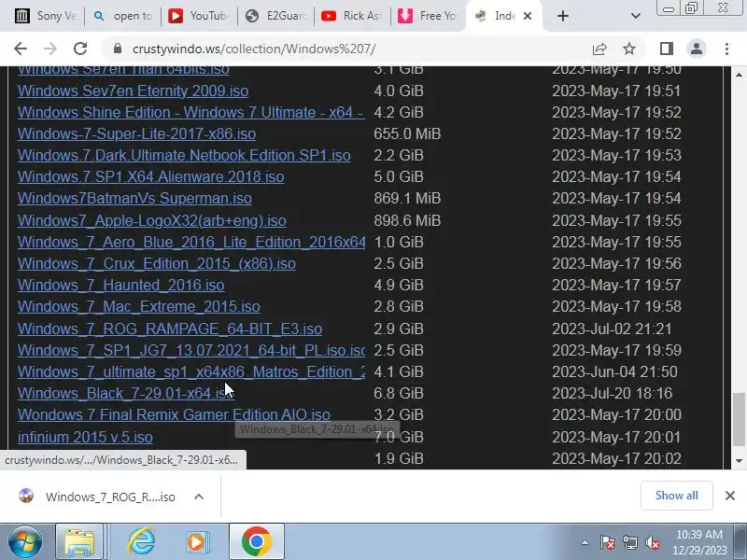Screen dimensions: 747x560
Task: Open Windows Media Player from taskbar
Action: coord(197,542)
